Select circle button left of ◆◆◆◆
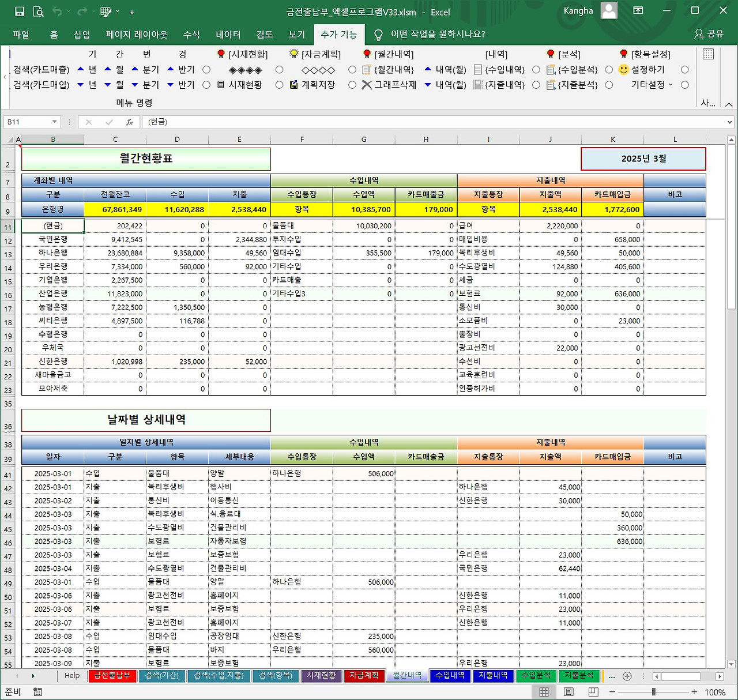 tap(206, 70)
